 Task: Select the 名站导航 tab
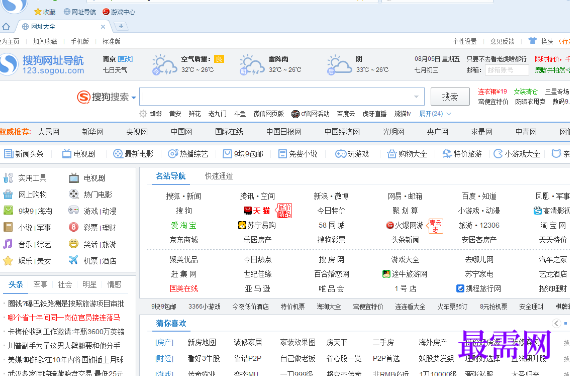click(170, 176)
